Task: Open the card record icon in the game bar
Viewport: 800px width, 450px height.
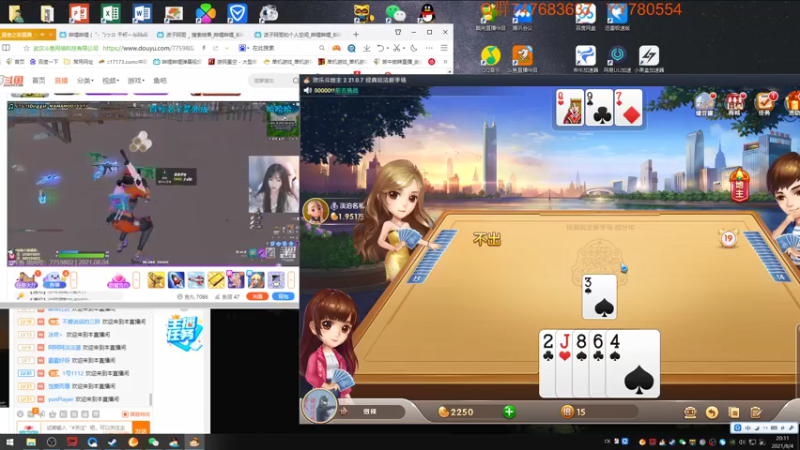Action: click(734, 412)
